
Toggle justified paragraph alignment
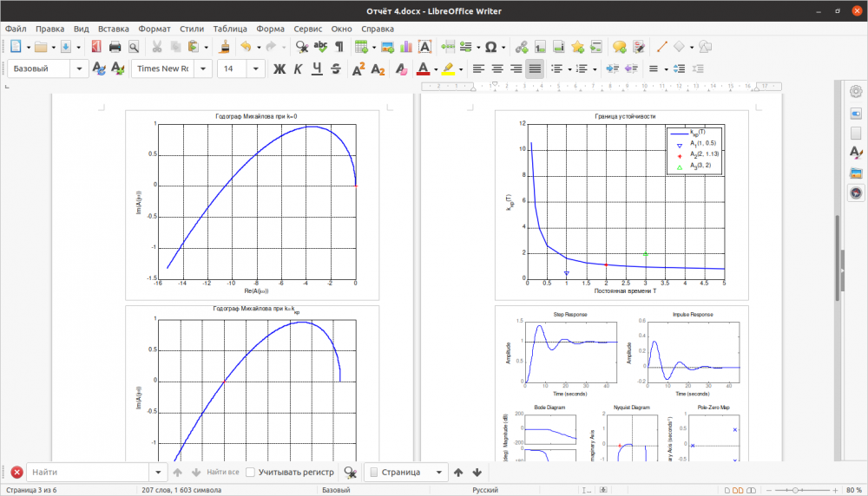(x=535, y=69)
